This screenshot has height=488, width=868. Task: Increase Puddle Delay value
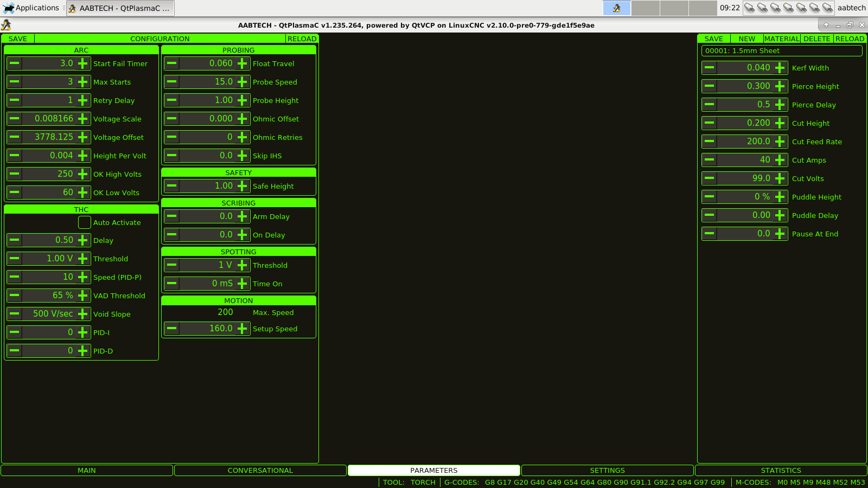[x=780, y=215]
